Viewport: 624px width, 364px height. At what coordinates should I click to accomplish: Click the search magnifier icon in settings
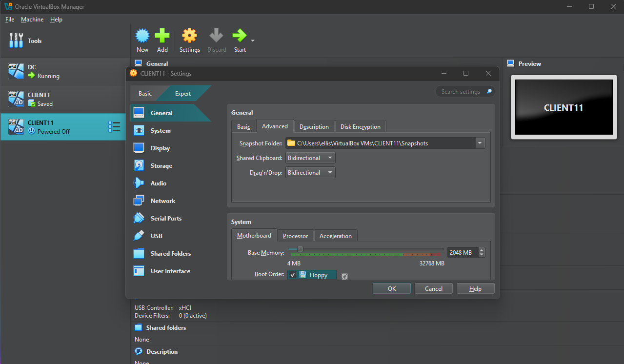[x=489, y=91]
